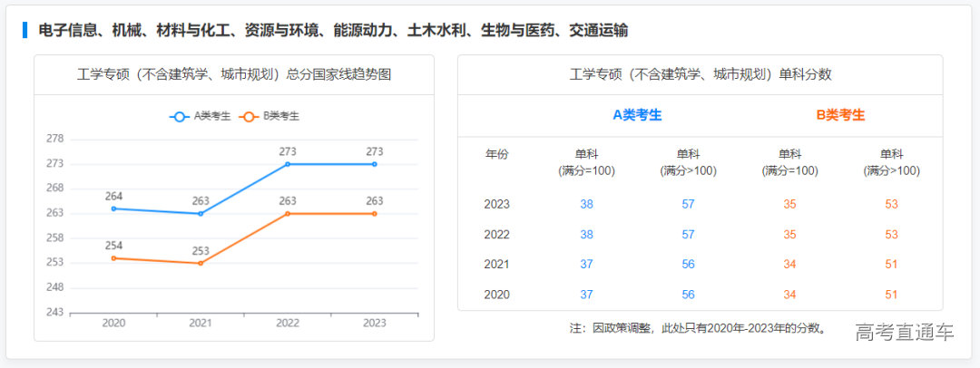Click the 年份 column header
This screenshot has height=368, width=980.
(x=497, y=155)
